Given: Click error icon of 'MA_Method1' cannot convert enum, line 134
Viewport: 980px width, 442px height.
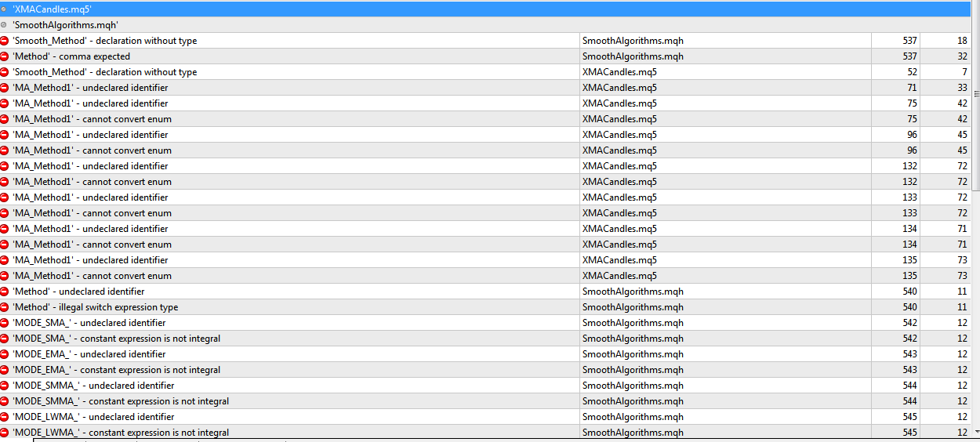Looking at the screenshot, I should (x=5, y=244).
